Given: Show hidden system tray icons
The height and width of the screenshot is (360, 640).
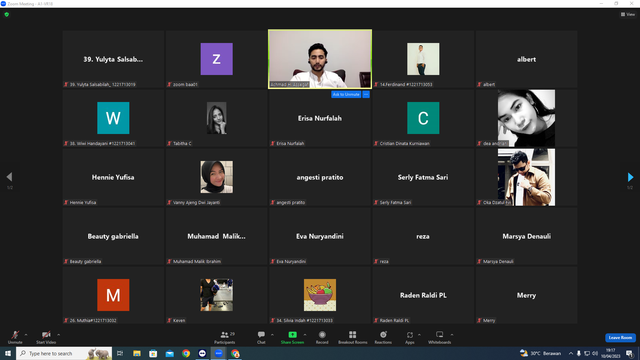Looking at the screenshot, I should coord(571,353).
